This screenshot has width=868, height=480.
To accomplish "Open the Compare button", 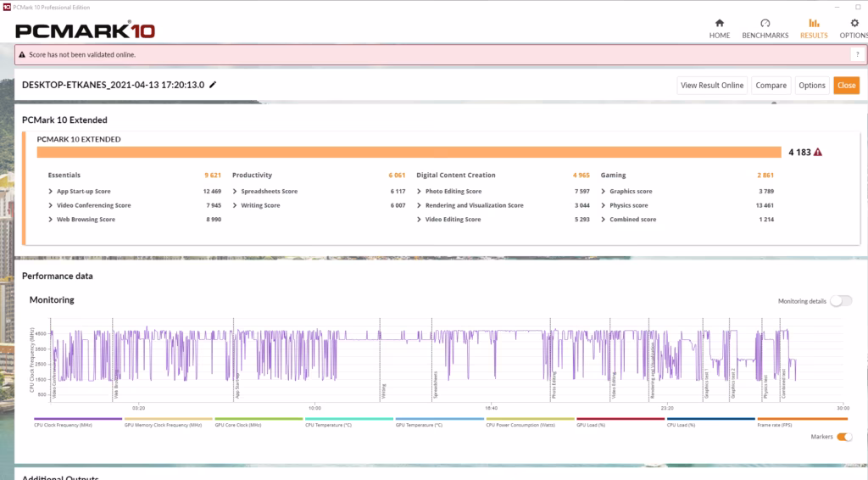I will tap(771, 86).
